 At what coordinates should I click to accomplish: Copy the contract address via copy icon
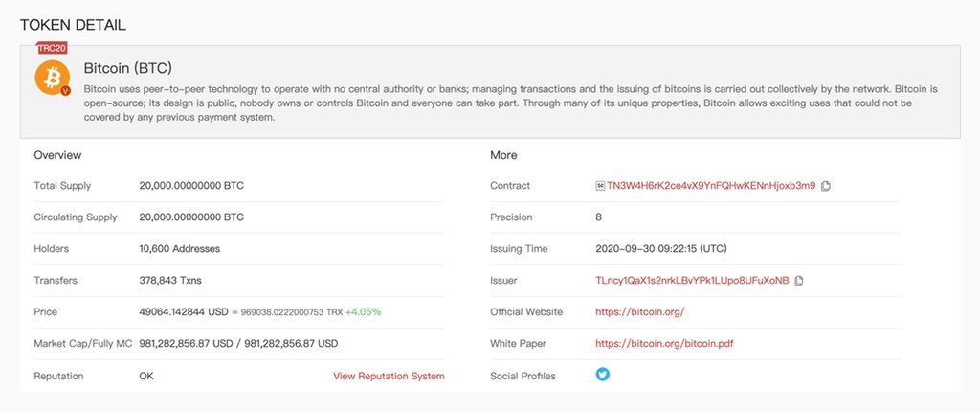pyautogui.click(x=826, y=186)
